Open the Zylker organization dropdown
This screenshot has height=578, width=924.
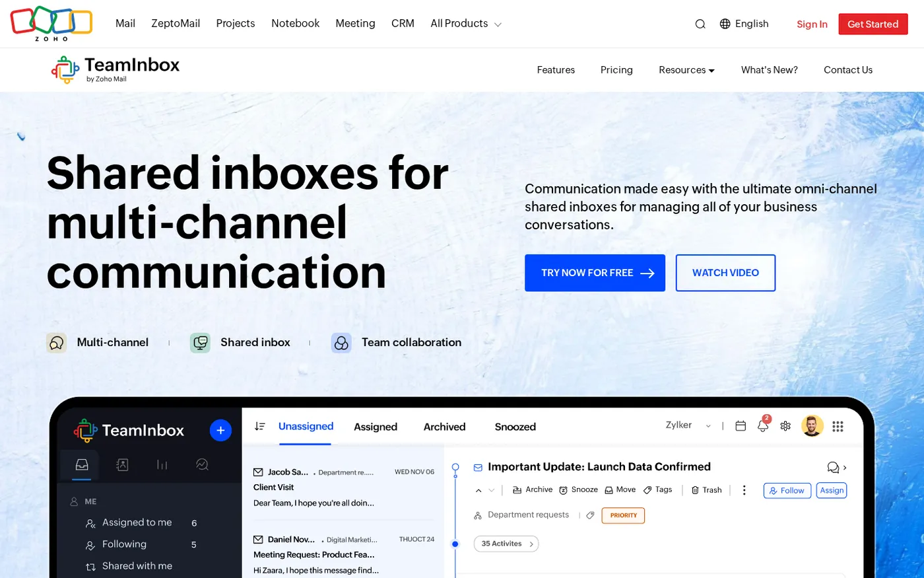click(688, 425)
